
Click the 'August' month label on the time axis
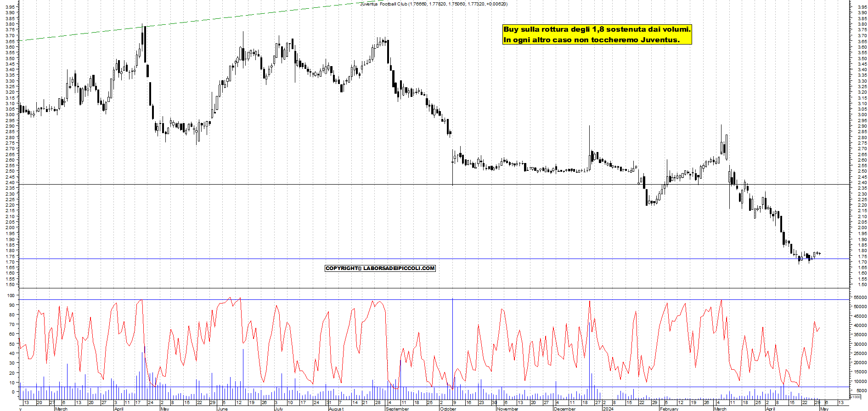coord(336,409)
